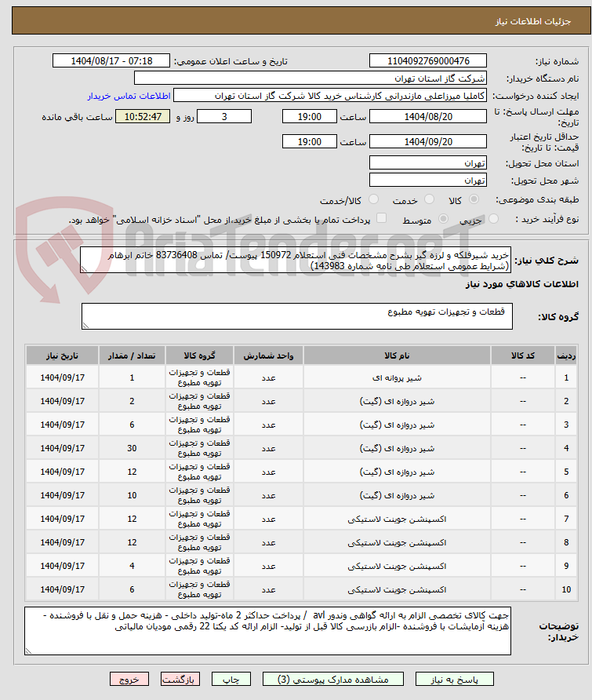Click شیر پروانه ای in row 1
Image resolution: width=592 pixels, height=700 pixels.
coord(397,377)
